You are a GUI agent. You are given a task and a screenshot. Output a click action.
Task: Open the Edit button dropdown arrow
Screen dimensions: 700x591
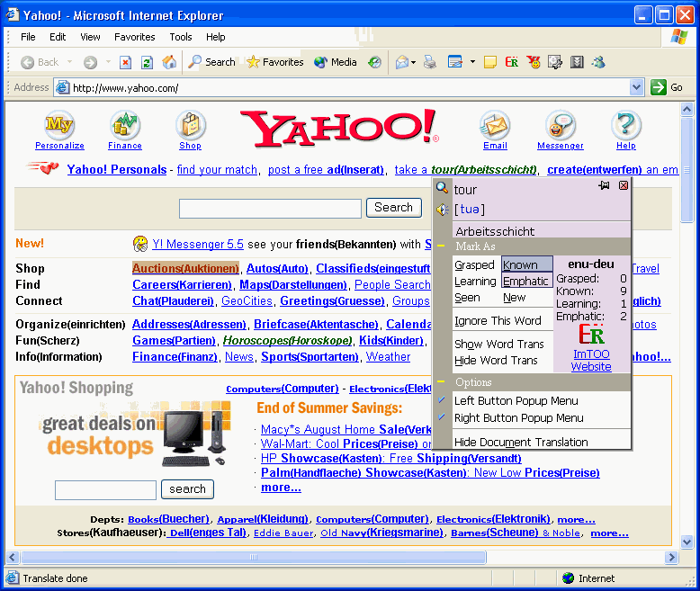[x=472, y=62]
